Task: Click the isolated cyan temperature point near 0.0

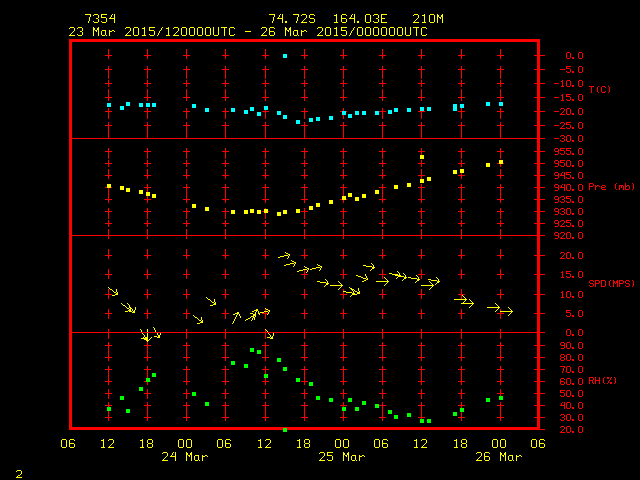Action: click(285, 56)
